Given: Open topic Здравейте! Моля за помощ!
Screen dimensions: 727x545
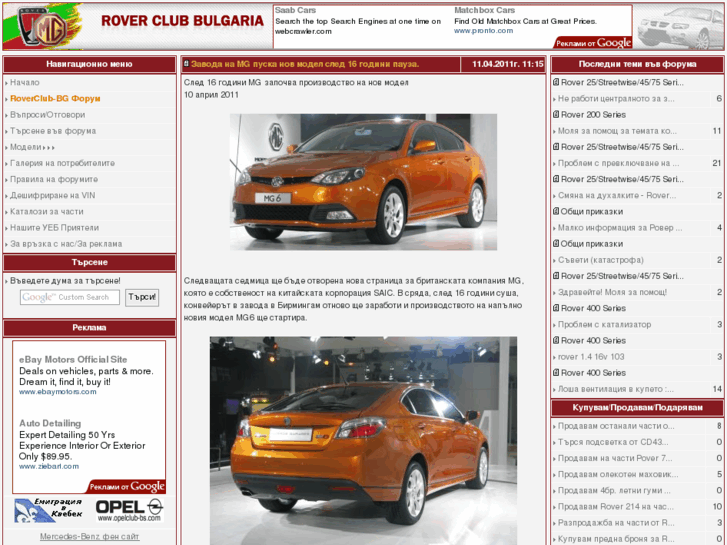Looking at the screenshot, I should click(x=612, y=292).
